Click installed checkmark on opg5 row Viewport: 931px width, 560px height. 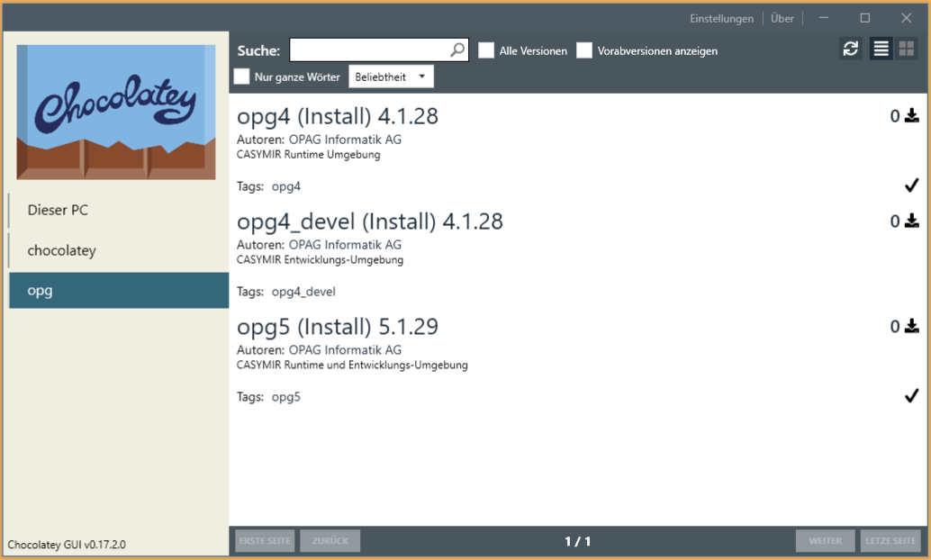pyautogui.click(x=911, y=395)
